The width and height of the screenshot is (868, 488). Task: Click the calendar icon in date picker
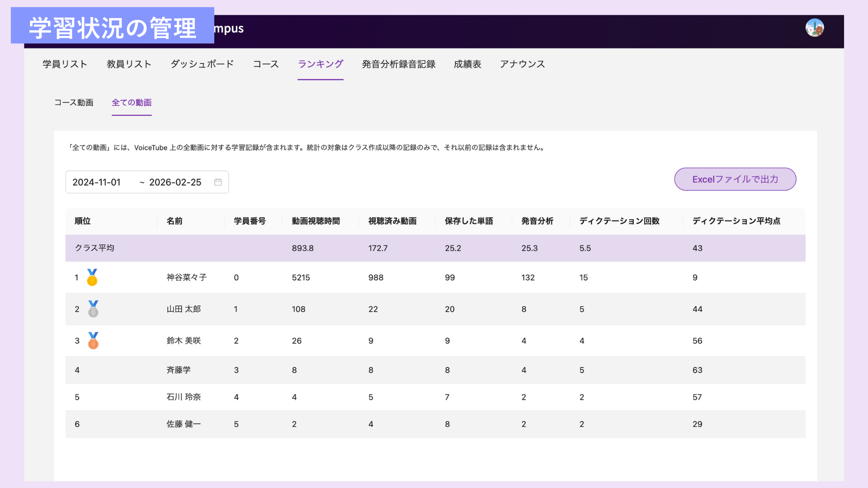point(218,182)
